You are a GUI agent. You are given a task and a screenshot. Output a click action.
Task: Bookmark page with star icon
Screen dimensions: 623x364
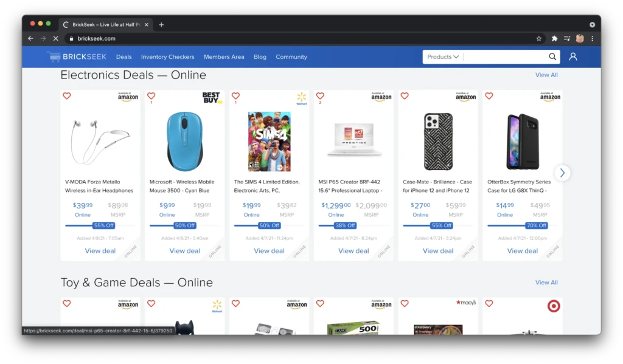click(539, 38)
